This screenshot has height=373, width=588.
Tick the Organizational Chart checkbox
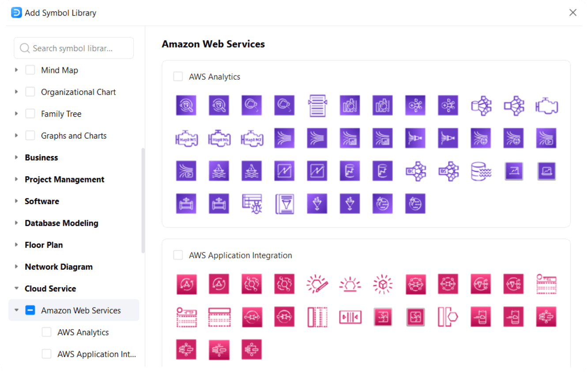(30, 92)
